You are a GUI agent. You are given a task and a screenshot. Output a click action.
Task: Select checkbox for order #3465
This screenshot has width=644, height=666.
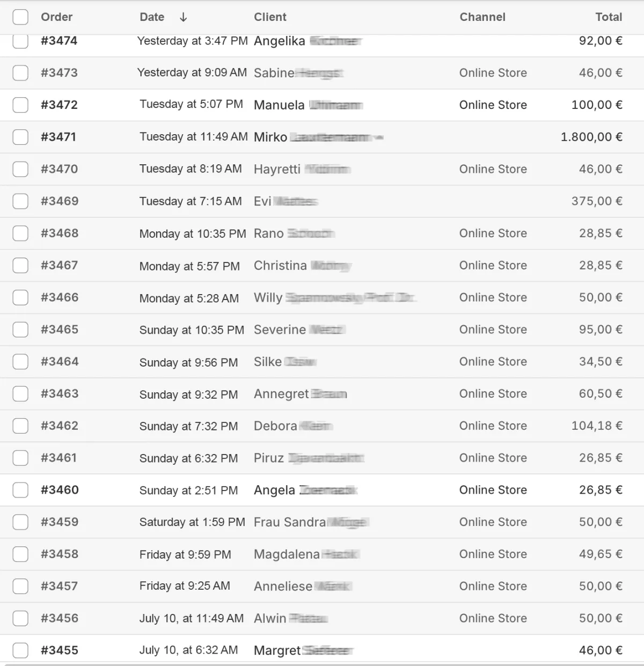(x=20, y=330)
